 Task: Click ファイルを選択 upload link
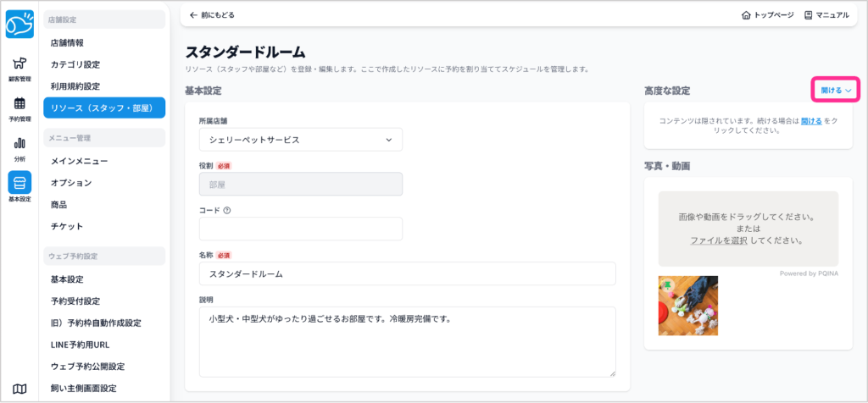(718, 240)
